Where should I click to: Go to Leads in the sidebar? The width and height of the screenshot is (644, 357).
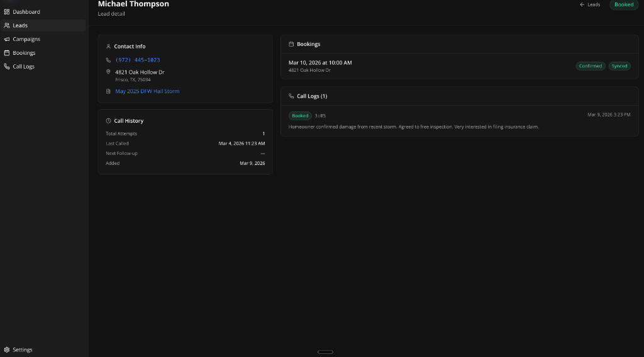[43, 25]
